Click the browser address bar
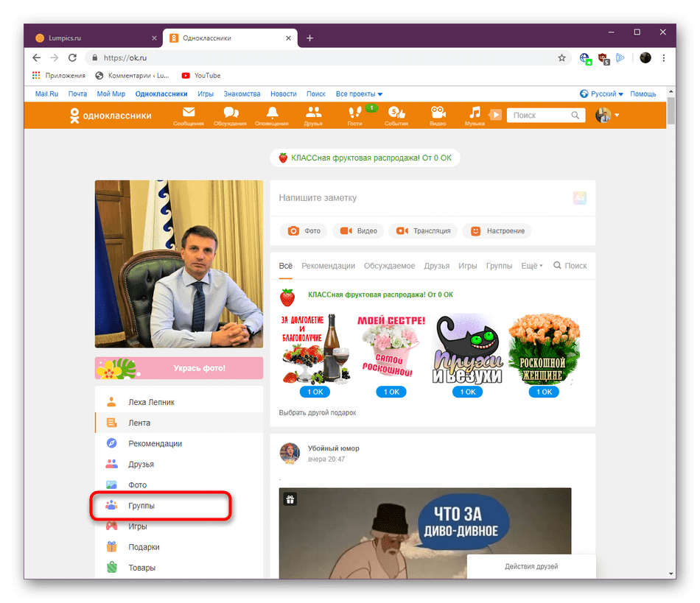 (x=328, y=57)
